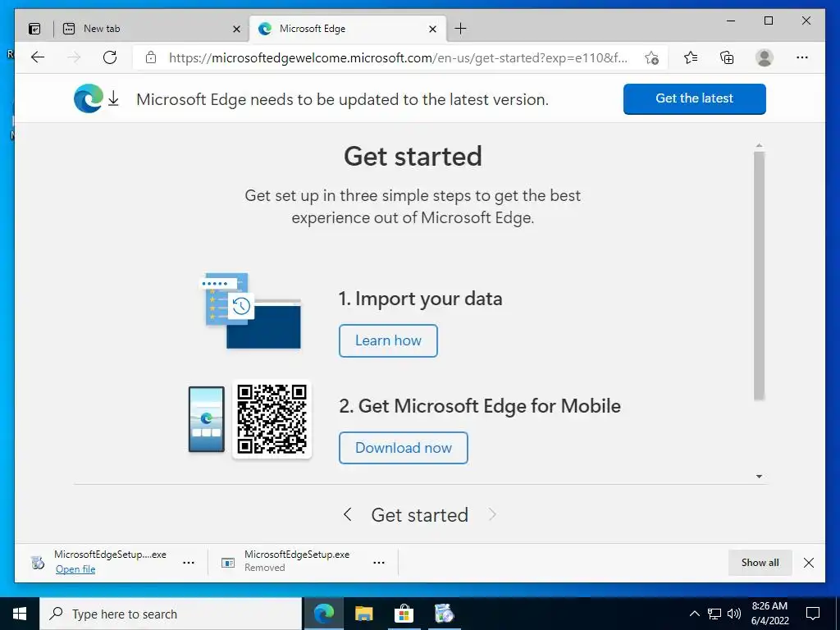Click Edge logo in update banner
The height and width of the screenshot is (630, 840).
coord(89,98)
